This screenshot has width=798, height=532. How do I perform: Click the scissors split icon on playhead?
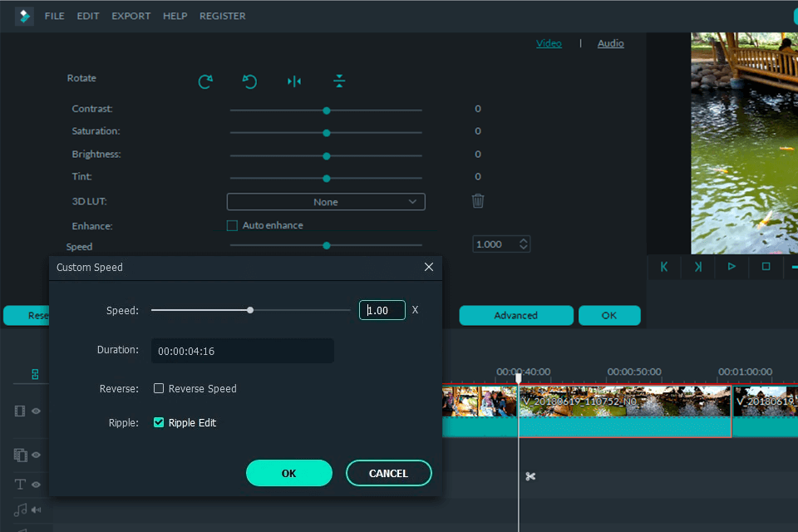click(x=530, y=476)
